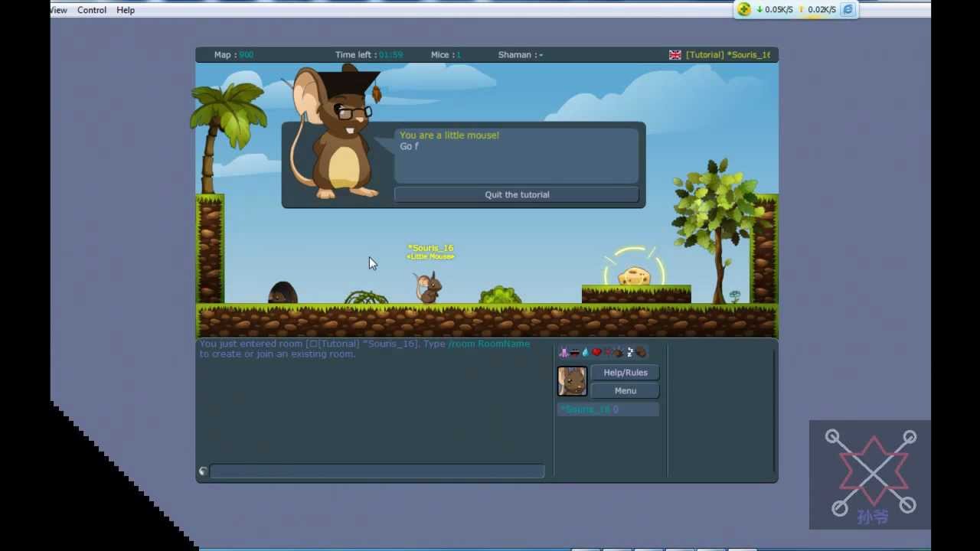Viewport: 980px width, 551px height.
Task: Click the laughing mouth emote icon
Action: [x=574, y=353]
